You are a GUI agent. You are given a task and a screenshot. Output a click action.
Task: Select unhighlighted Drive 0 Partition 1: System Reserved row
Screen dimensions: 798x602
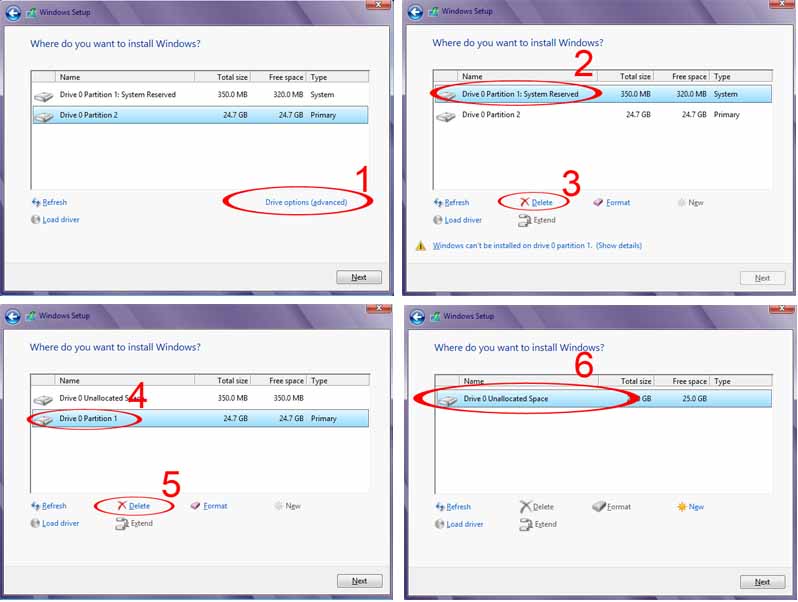pos(200,95)
